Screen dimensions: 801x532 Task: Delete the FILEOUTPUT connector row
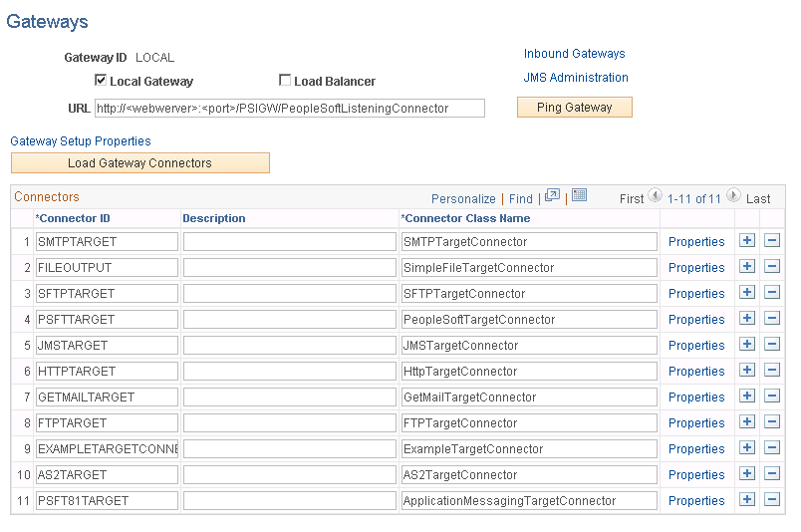pyautogui.click(x=772, y=267)
